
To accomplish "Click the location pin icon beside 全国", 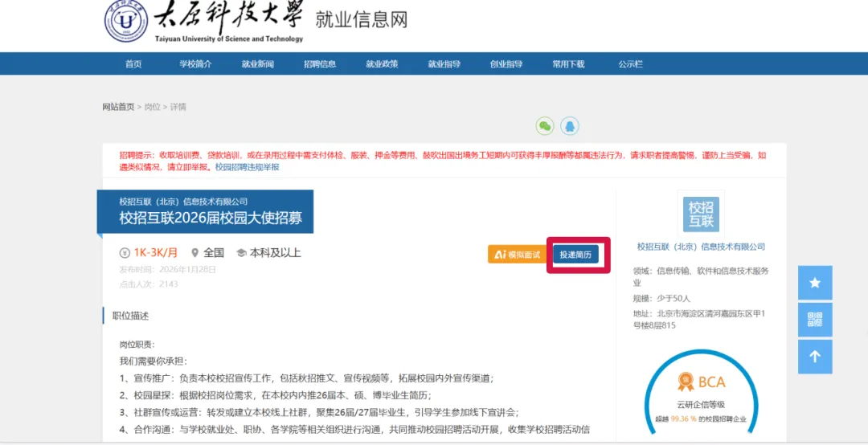I will [x=194, y=254].
